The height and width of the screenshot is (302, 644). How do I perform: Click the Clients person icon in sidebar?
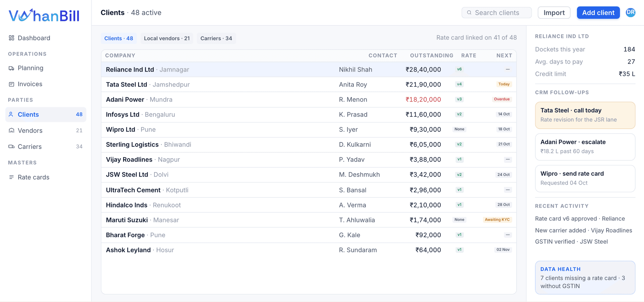point(11,114)
